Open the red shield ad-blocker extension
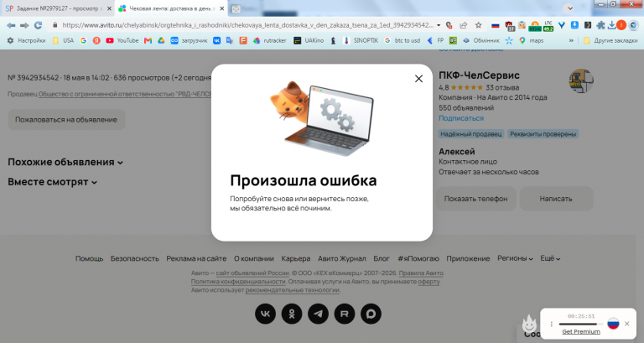Image resolution: width=644 pixels, height=343 pixels. point(509,26)
